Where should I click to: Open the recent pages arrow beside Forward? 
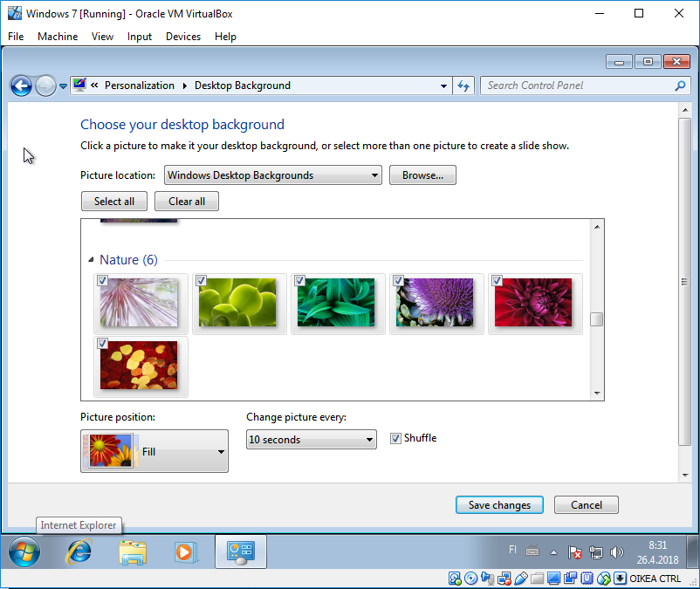click(x=63, y=86)
